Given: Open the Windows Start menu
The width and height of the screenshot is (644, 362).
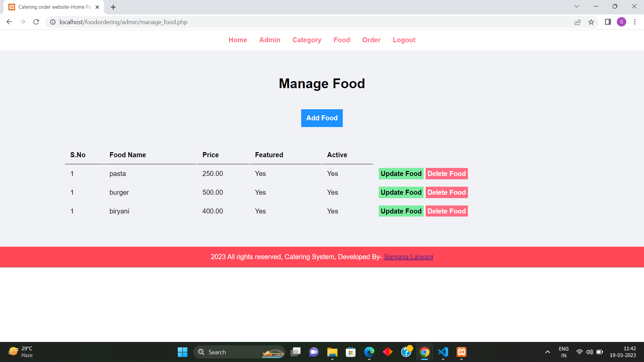Looking at the screenshot, I should pos(182,352).
